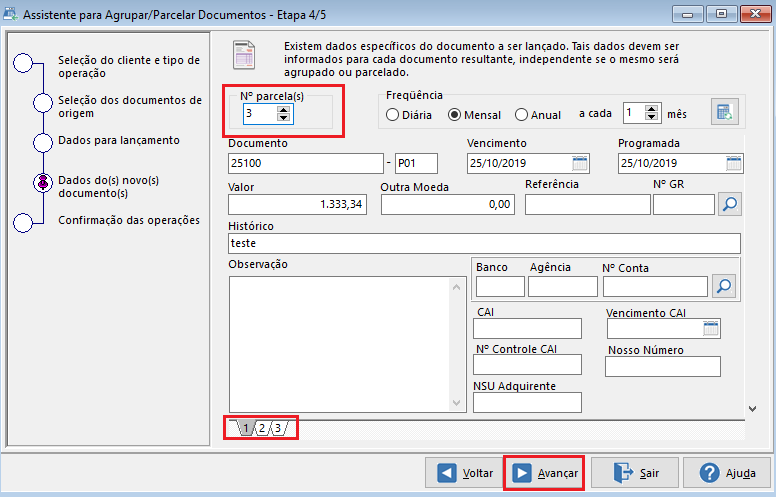Open the installment calculator icon next to mês
The height and width of the screenshot is (497, 776).
(x=725, y=111)
